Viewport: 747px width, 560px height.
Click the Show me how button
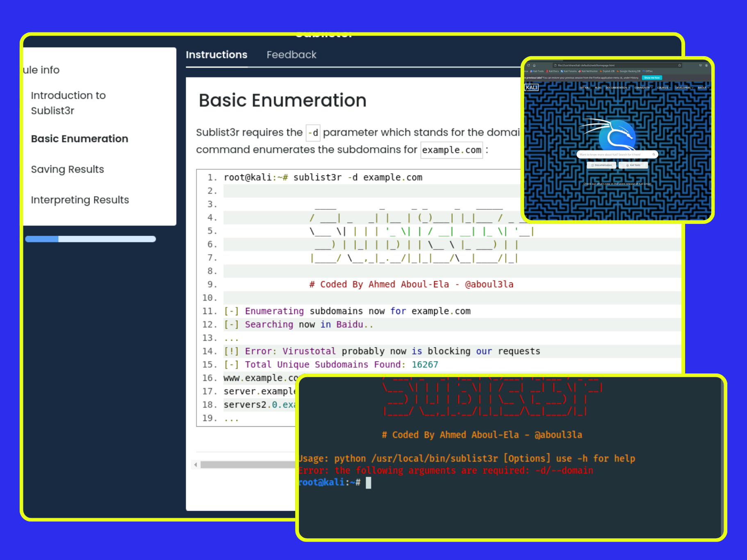(x=652, y=78)
